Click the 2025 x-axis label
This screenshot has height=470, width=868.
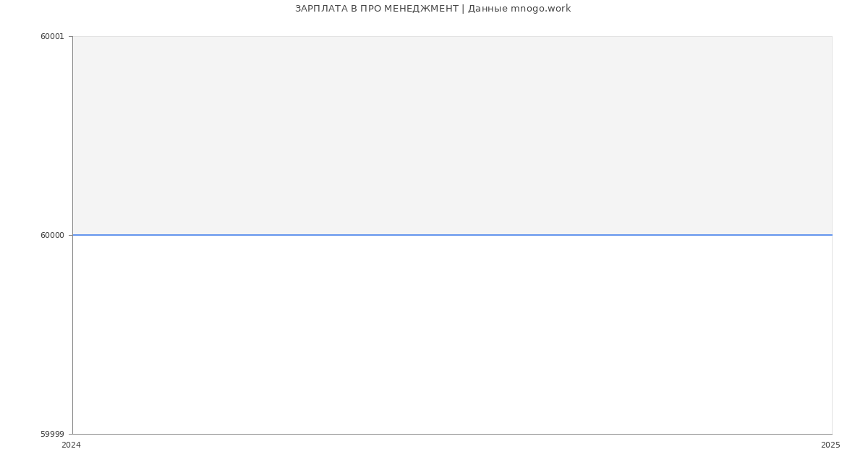tap(830, 445)
